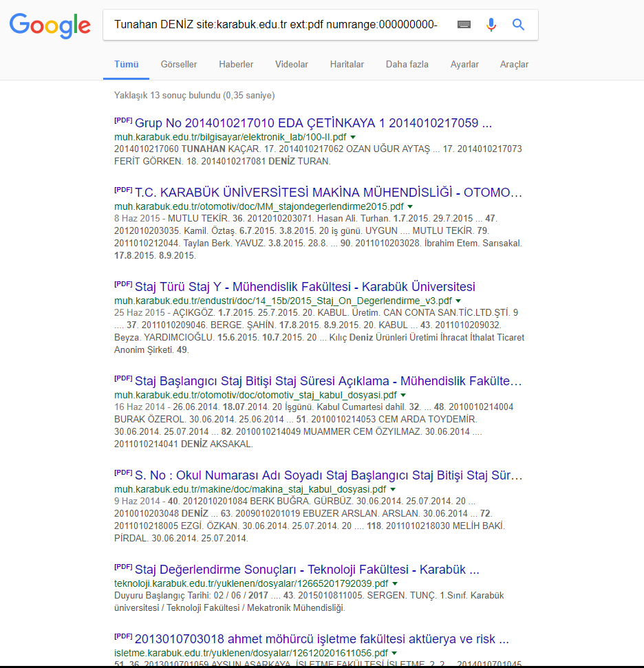Open Araçlar search tools
This screenshot has width=644, height=668.
coord(514,65)
